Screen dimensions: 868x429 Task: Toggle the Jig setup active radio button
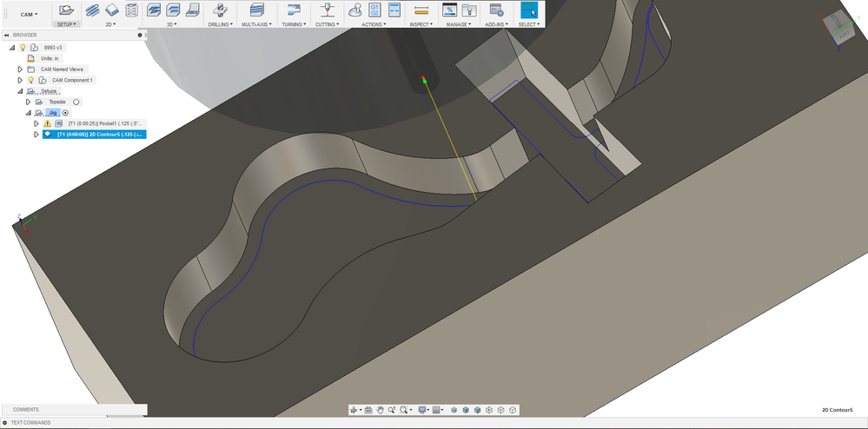tap(65, 113)
